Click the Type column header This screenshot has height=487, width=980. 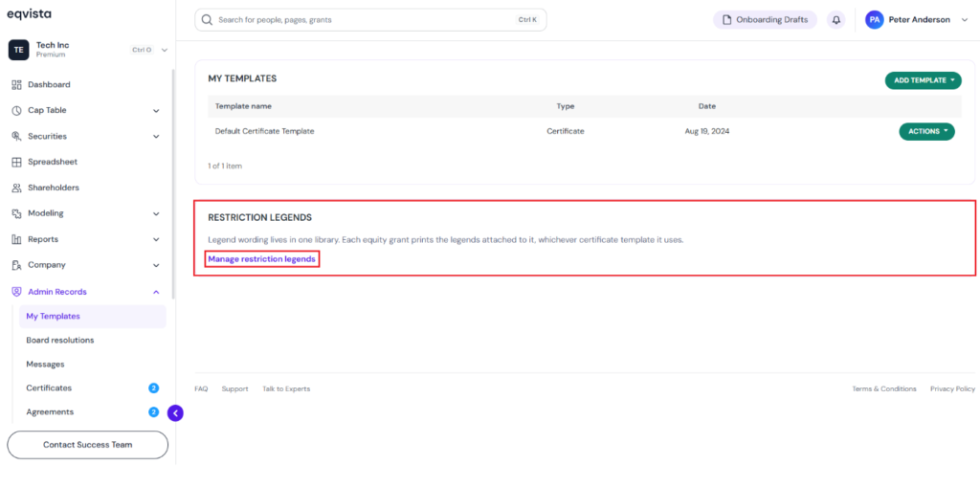point(565,106)
